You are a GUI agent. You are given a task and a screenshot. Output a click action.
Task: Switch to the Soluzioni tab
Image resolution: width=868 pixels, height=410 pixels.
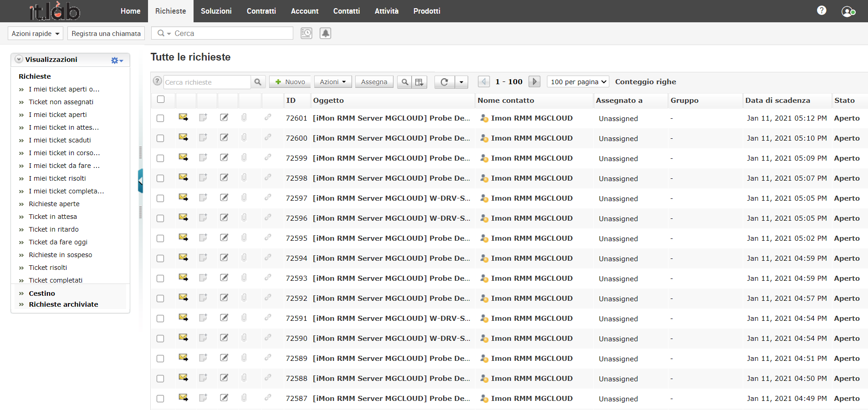click(216, 11)
